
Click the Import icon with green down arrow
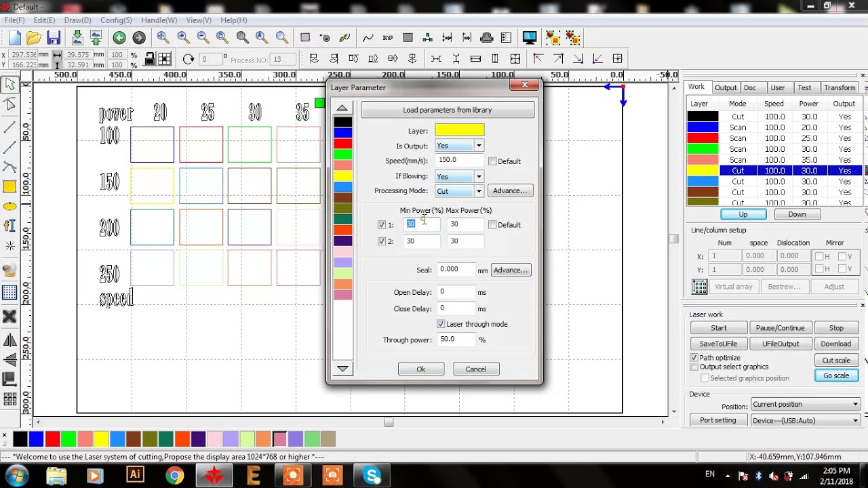[77, 38]
